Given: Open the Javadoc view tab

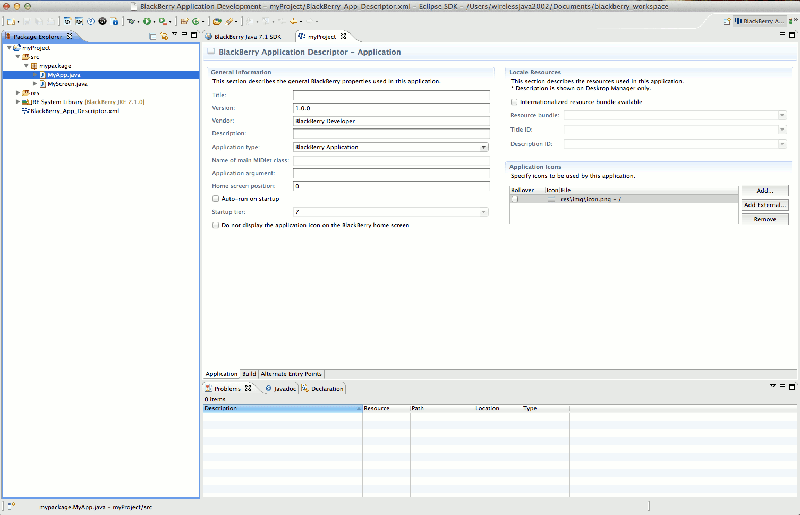Looking at the screenshot, I should [280, 389].
